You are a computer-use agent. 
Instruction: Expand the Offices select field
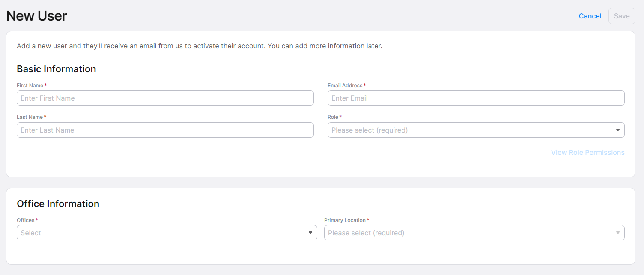coord(163,233)
